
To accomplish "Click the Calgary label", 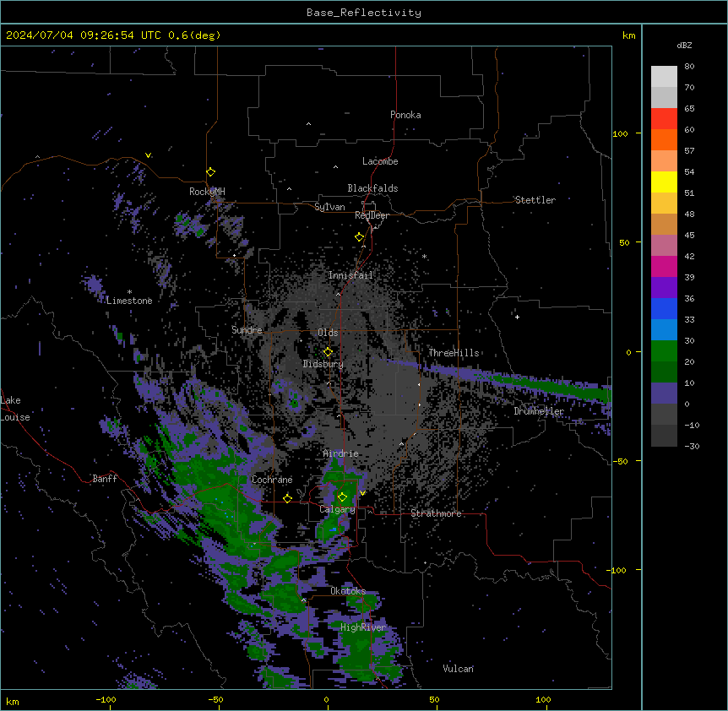I will click(x=337, y=509).
